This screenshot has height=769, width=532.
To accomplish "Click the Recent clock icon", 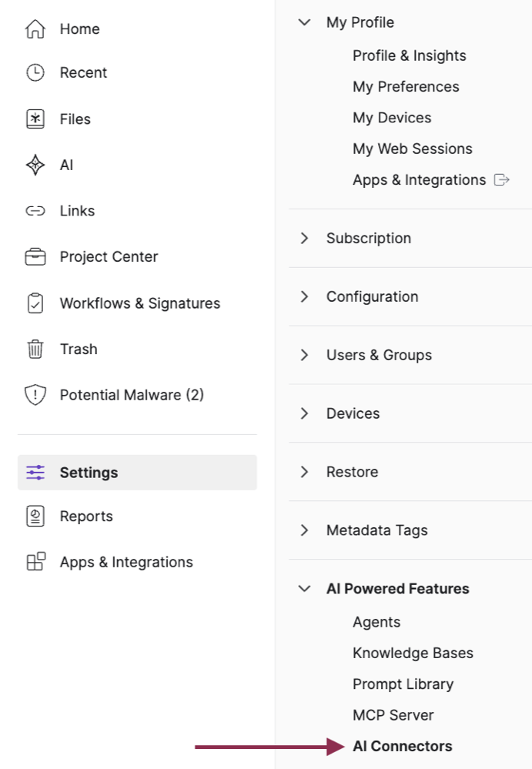I will point(35,72).
